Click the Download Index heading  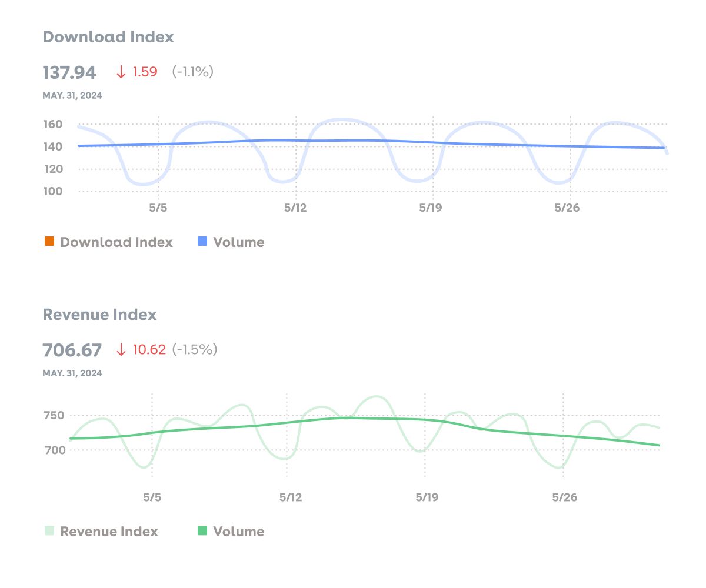click(x=108, y=37)
